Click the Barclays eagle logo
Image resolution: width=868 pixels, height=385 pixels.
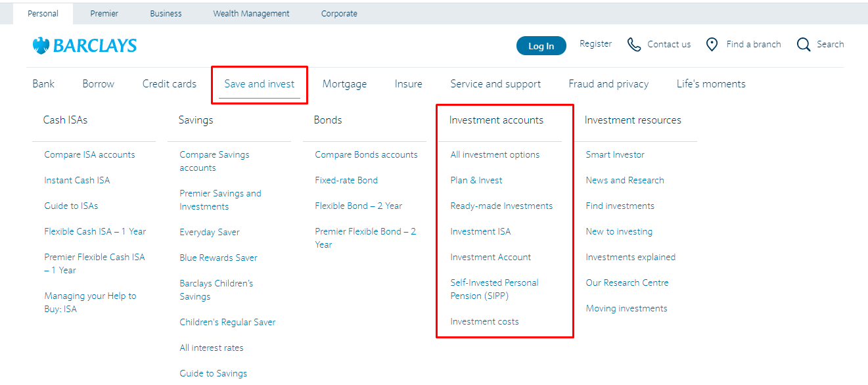[x=42, y=45]
